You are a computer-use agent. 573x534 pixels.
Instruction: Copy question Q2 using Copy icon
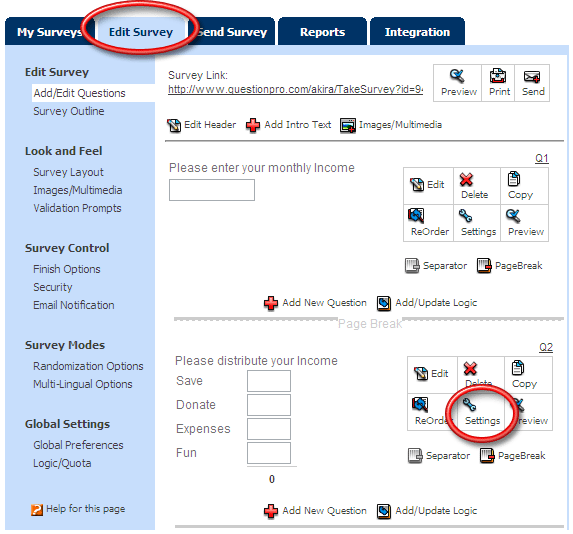pos(518,368)
